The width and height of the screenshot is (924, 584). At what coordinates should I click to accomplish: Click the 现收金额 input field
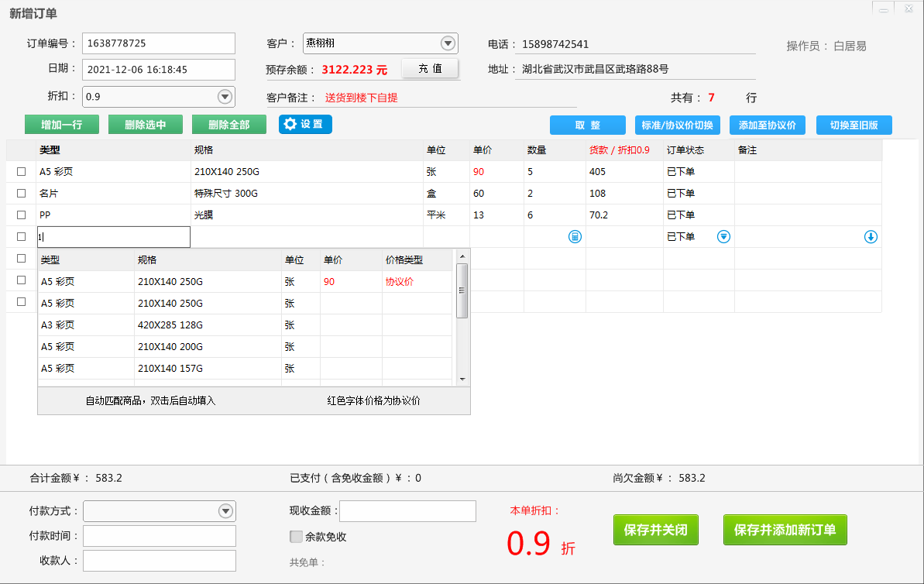407,511
